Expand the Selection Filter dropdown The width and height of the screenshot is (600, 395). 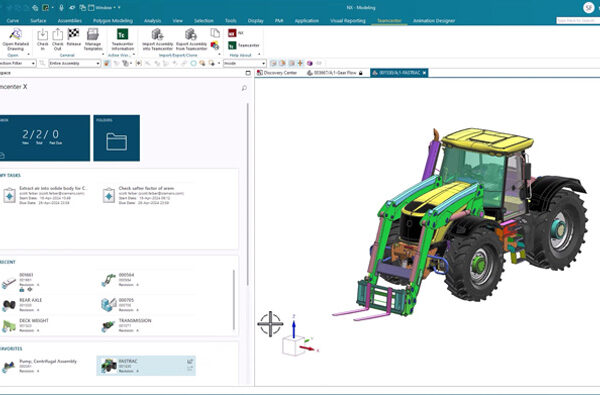click(17, 63)
